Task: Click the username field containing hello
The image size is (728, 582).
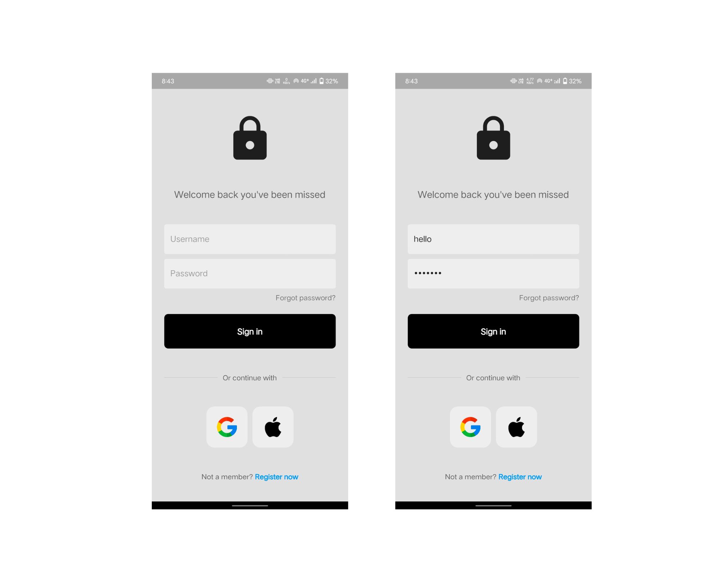Action: (x=494, y=239)
